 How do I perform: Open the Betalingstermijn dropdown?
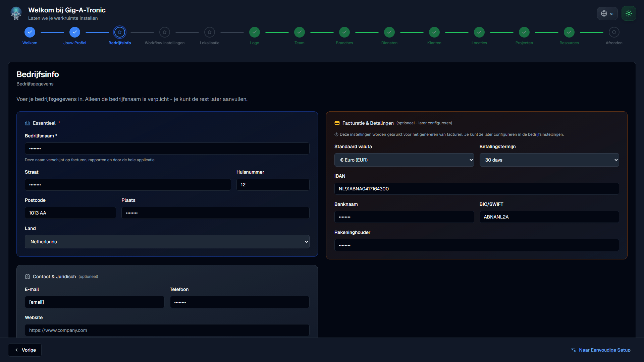click(549, 160)
